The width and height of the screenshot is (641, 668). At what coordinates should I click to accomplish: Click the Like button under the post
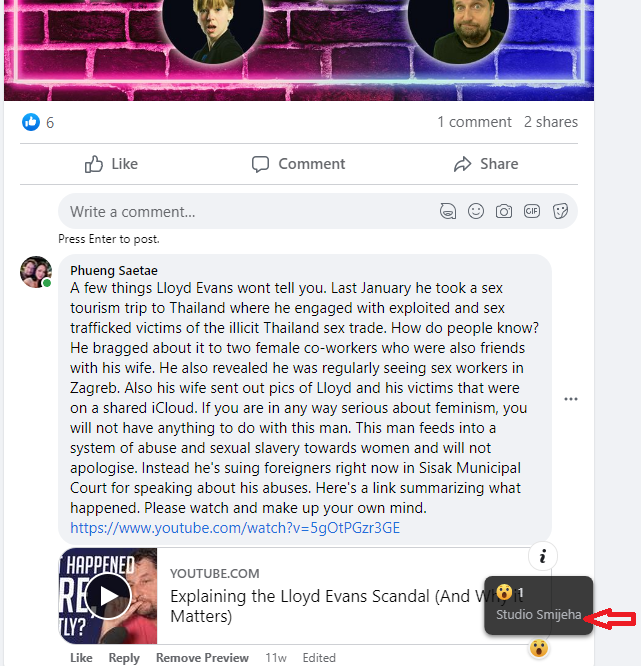[x=111, y=164]
